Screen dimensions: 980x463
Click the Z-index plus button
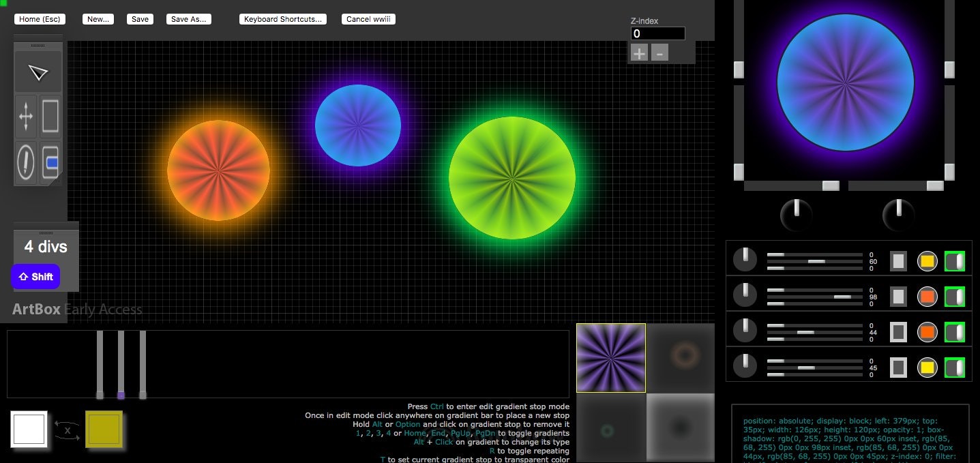[639, 53]
